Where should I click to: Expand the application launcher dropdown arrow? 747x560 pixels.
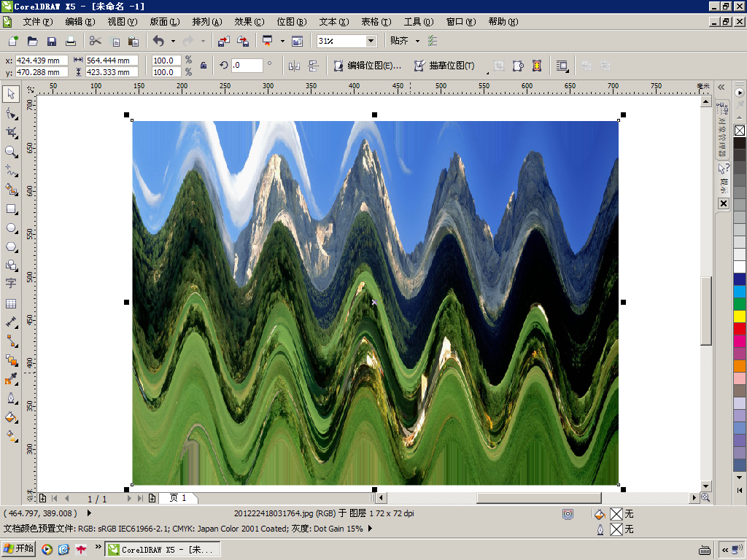[x=282, y=41]
